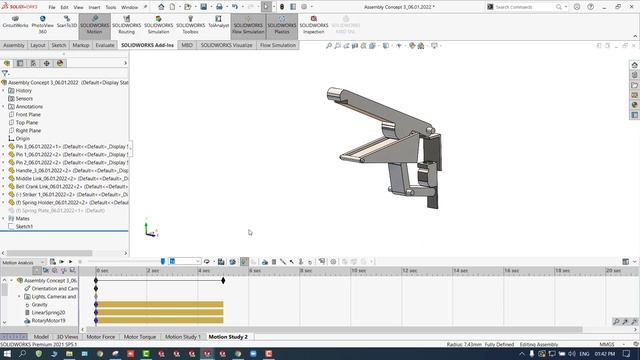The height and width of the screenshot is (360, 640).
Task: Switch to the Flow Simulation ribbon tab
Action: [278, 45]
